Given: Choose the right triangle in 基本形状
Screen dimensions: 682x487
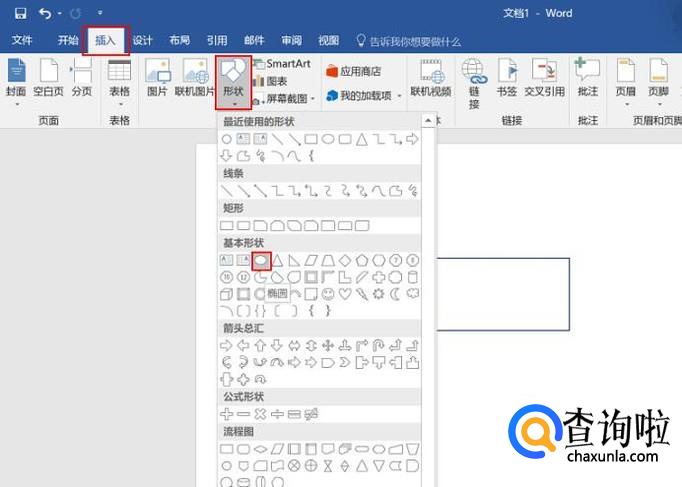Looking at the screenshot, I should tap(294, 260).
